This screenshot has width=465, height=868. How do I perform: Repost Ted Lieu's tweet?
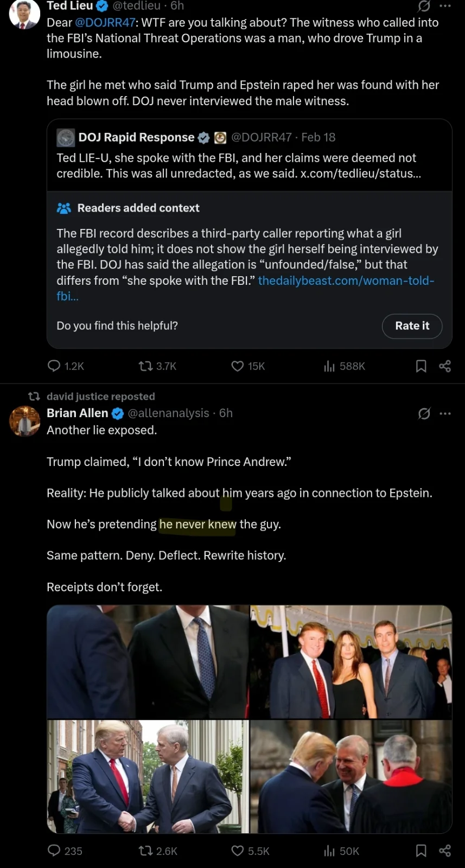pos(146,366)
